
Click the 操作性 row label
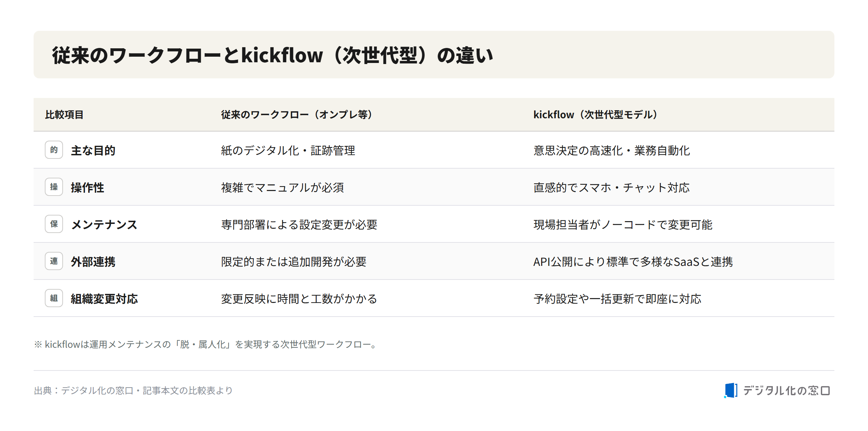(87, 188)
